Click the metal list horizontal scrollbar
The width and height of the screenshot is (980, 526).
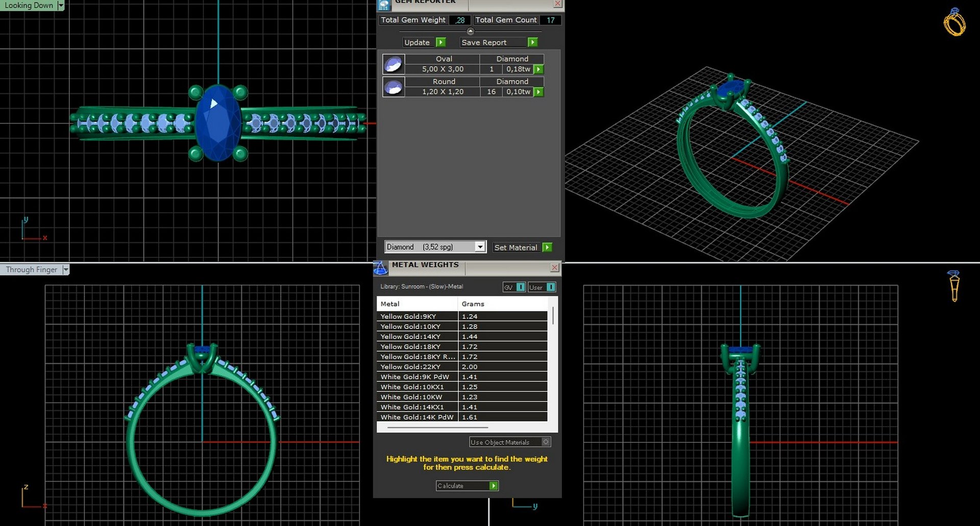pyautogui.click(x=437, y=428)
